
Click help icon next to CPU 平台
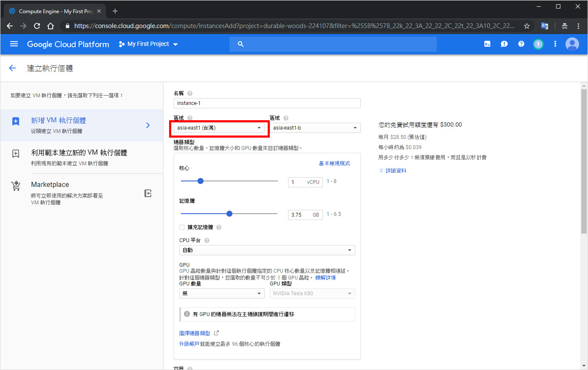(x=207, y=240)
